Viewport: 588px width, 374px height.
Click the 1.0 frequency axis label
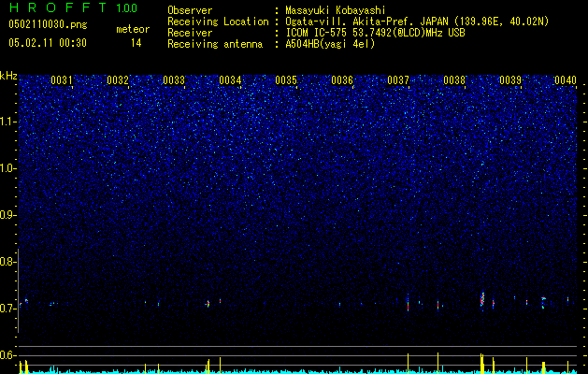(x=8, y=168)
